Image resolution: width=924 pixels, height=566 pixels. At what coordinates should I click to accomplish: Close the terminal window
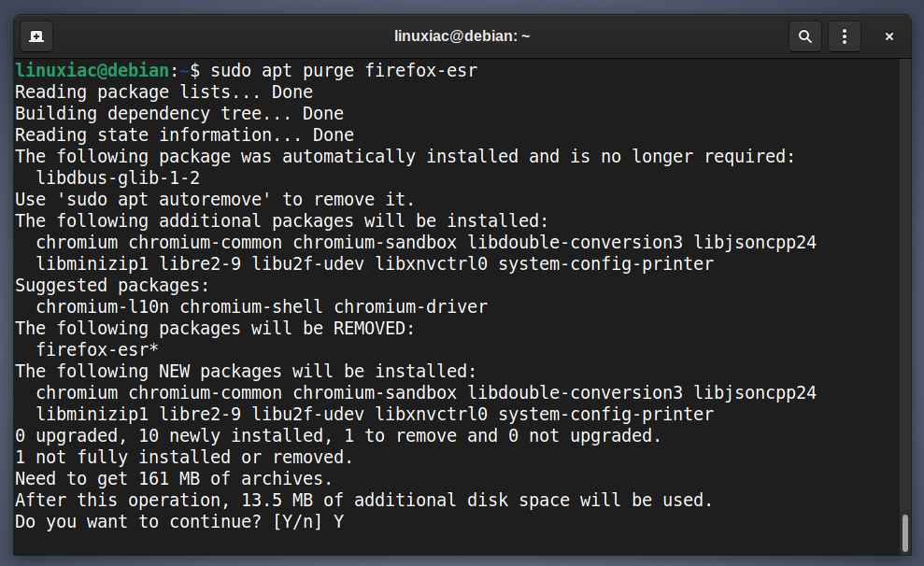click(x=889, y=36)
